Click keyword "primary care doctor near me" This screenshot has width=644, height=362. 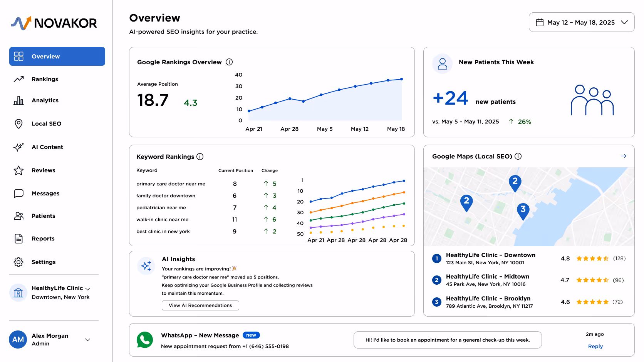click(x=171, y=184)
